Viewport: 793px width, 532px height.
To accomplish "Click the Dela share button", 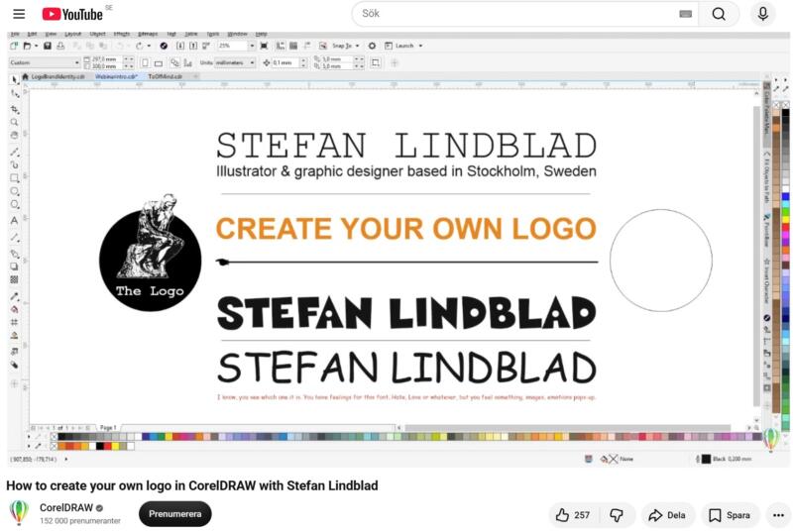I will tap(667, 515).
